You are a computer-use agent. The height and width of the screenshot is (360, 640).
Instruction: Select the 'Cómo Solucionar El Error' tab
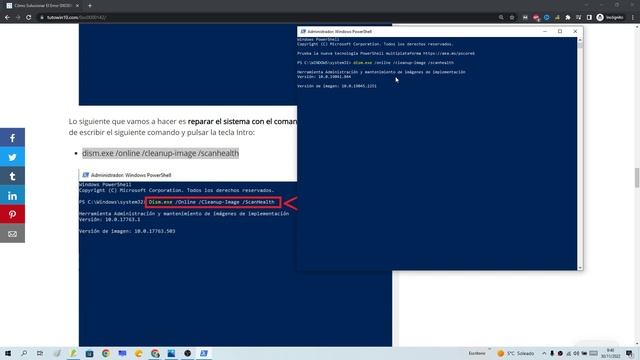[43, 6]
